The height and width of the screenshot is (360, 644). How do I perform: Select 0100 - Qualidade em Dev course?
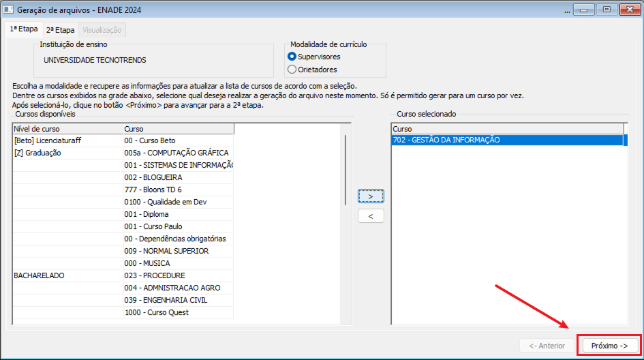[x=179, y=202]
